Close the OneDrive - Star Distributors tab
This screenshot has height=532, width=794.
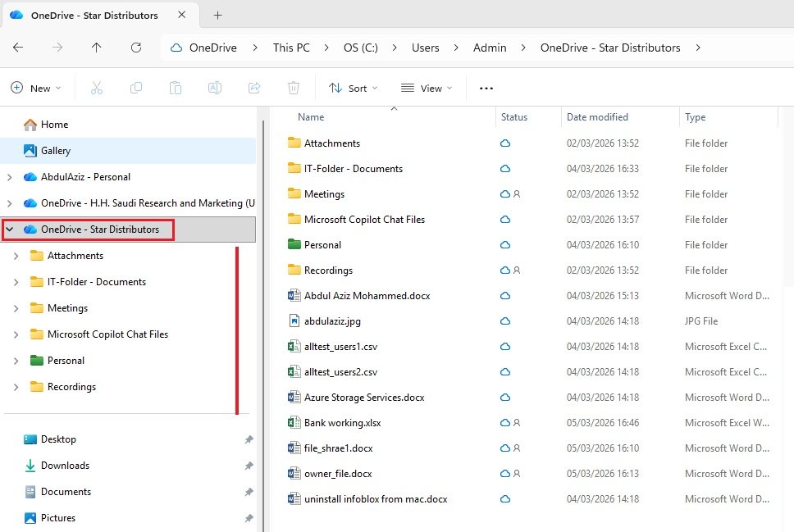click(181, 16)
